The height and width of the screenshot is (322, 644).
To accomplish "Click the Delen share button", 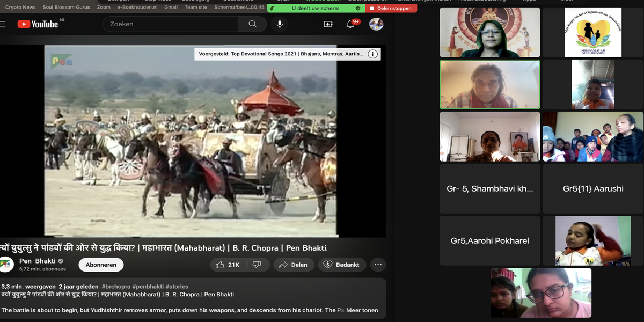I will pyautogui.click(x=294, y=265).
